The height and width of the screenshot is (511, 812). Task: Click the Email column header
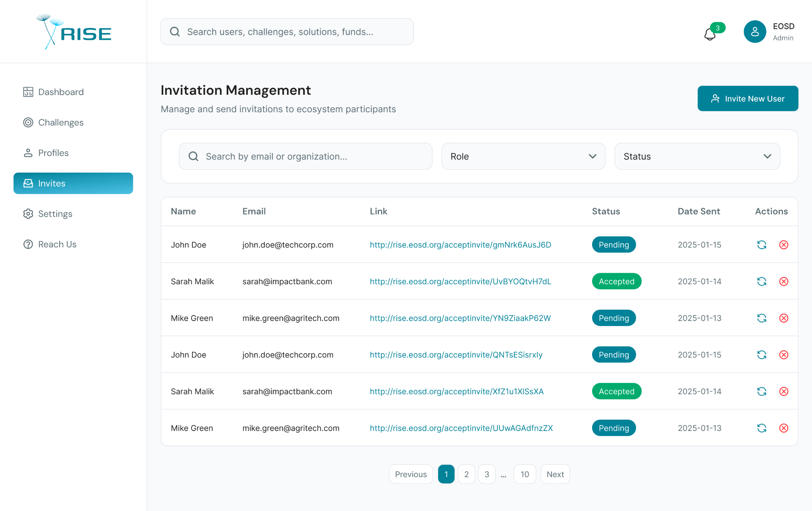click(254, 211)
